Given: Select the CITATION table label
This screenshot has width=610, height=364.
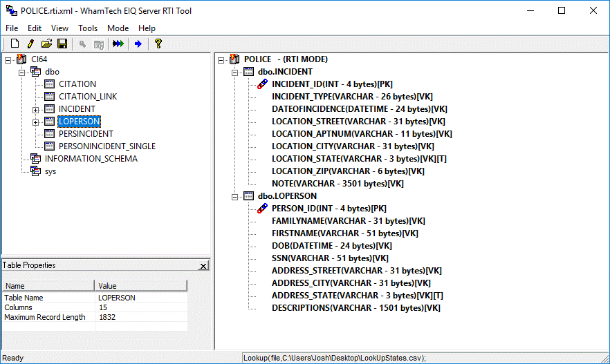Looking at the screenshot, I should coord(77,84).
